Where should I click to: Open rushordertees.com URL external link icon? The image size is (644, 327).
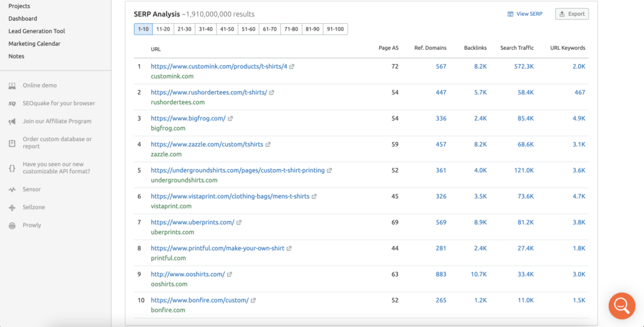[272, 92]
